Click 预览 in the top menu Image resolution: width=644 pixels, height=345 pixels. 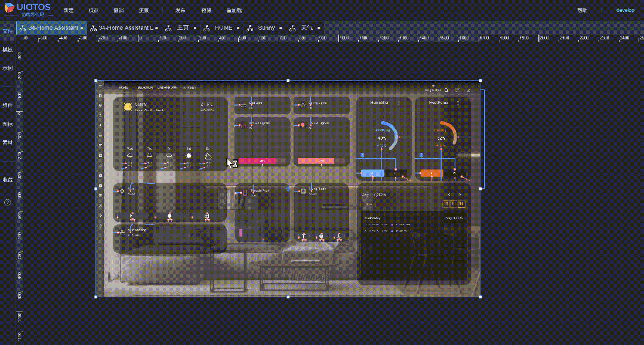[206, 10]
